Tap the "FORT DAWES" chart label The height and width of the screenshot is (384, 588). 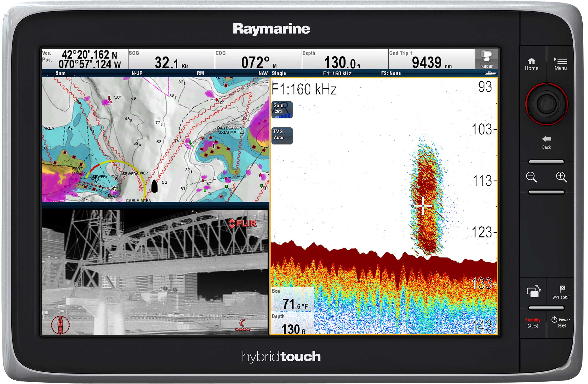(x=79, y=171)
